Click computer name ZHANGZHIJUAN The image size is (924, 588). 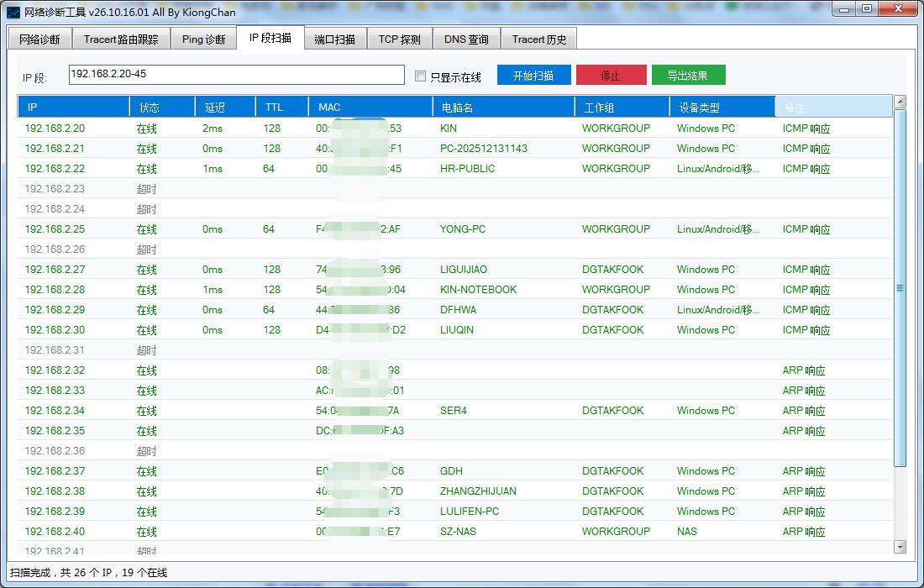click(478, 491)
